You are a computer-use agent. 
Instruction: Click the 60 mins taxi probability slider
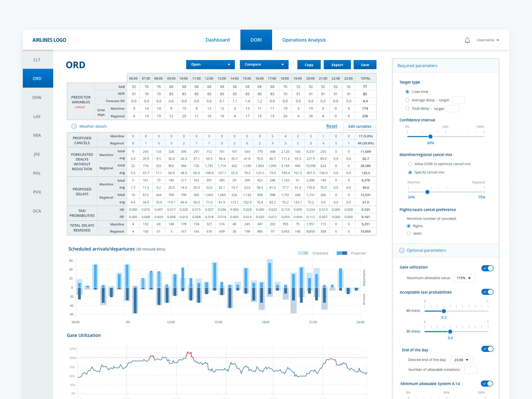[x=443, y=311]
